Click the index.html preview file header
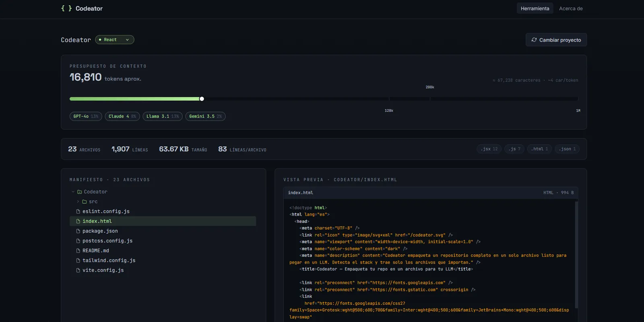 tap(431, 193)
